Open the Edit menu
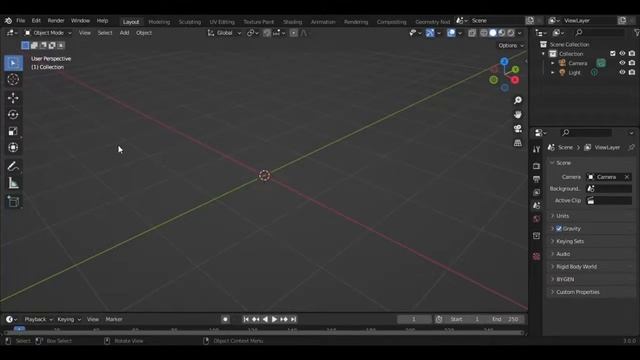640x360 pixels. click(36, 20)
